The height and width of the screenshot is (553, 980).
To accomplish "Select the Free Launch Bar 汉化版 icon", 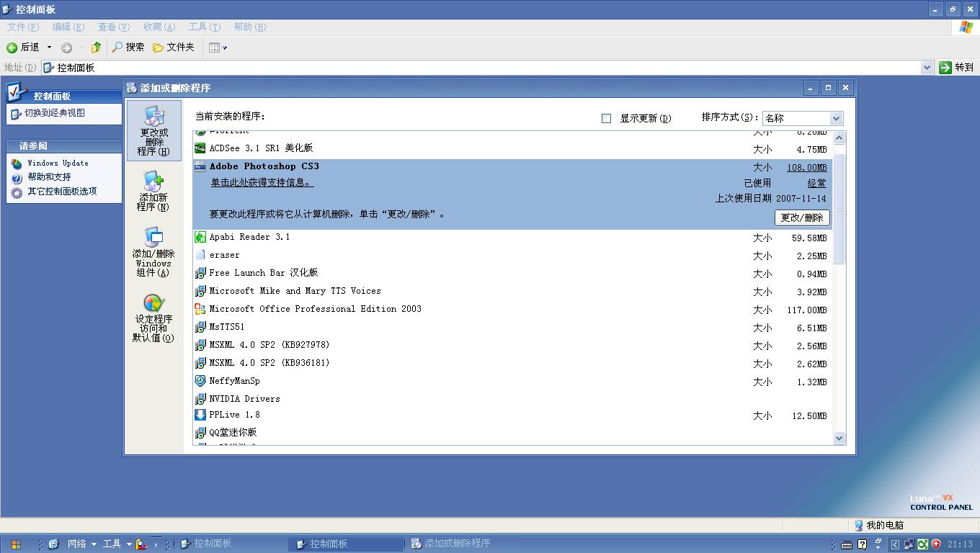I will [x=200, y=273].
